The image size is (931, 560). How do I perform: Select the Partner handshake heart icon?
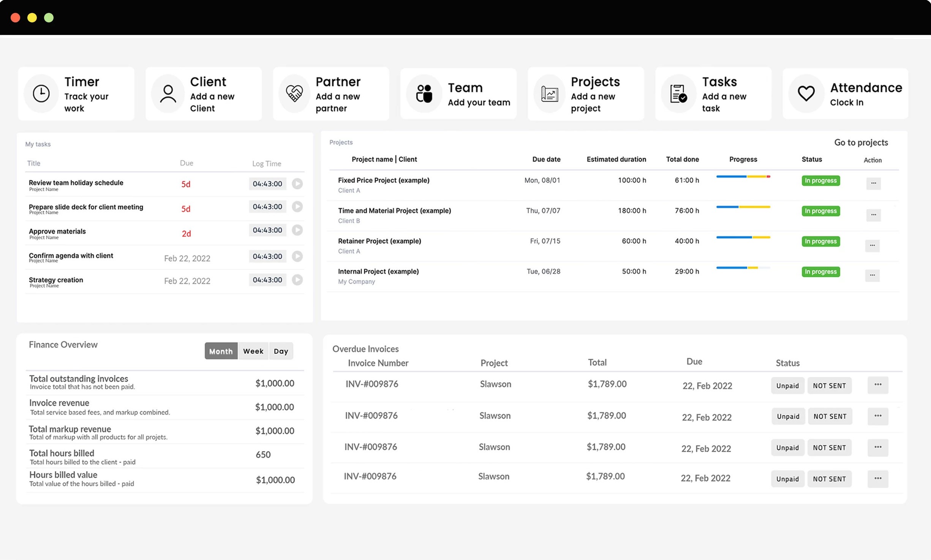tap(294, 93)
